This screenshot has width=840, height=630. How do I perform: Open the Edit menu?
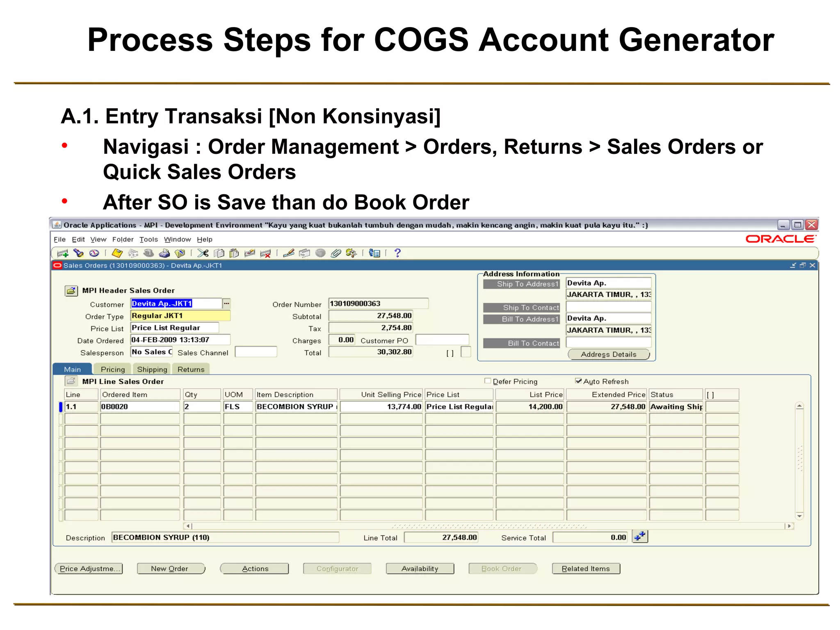78,240
